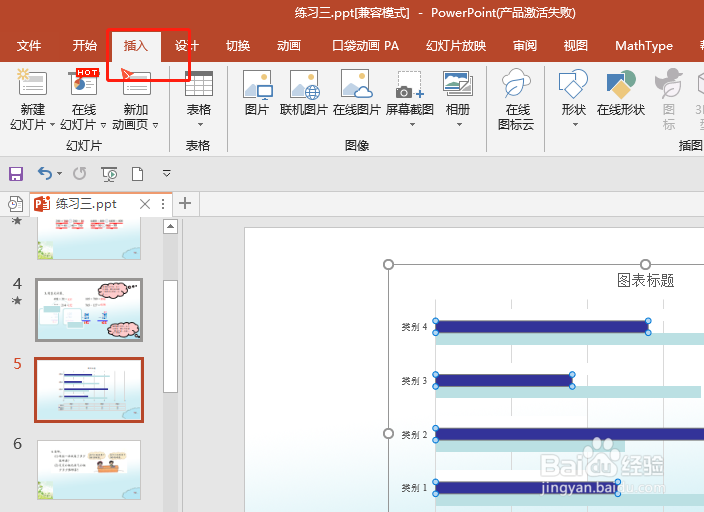Viewport: 704px width, 512px height.
Task: Insert a Picture (图片) icon
Action: [257, 84]
